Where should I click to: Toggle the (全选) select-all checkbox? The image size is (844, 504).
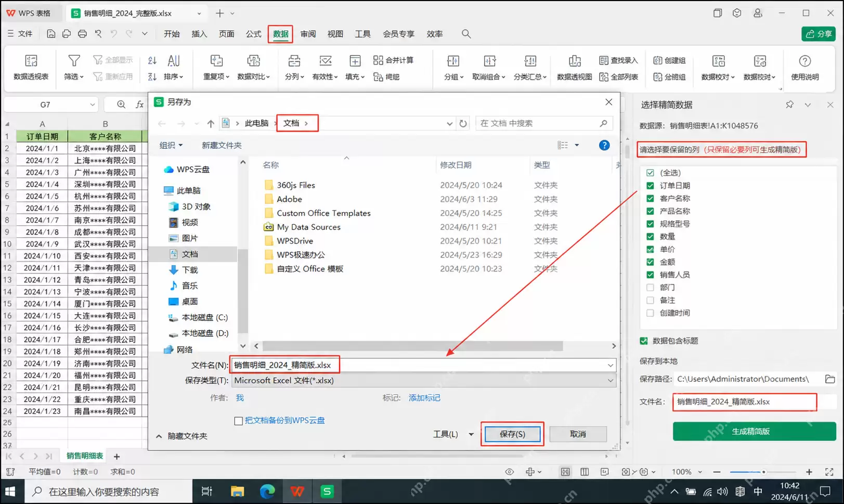tap(650, 173)
